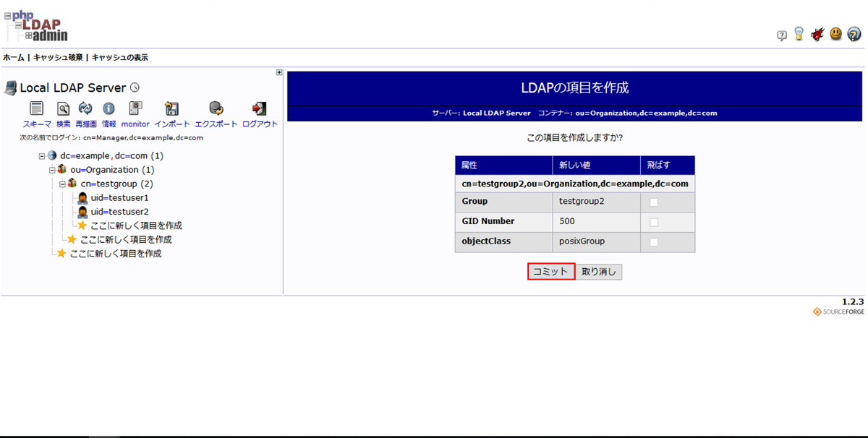Click the light bulb feature request icon
The width and height of the screenshot is (868, 438).
799,34
